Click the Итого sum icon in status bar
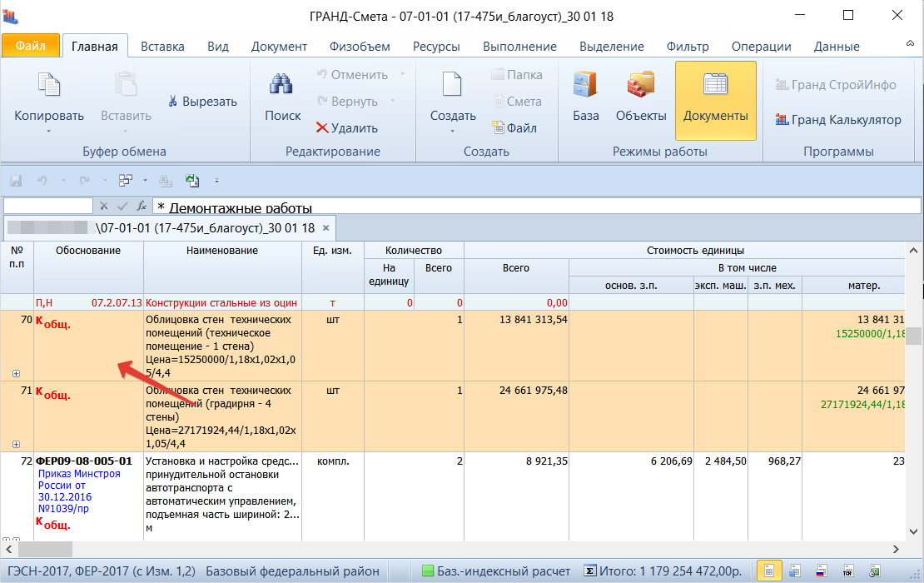The height and width of the screenshot is (583, 924). click(x=590, y=571)
